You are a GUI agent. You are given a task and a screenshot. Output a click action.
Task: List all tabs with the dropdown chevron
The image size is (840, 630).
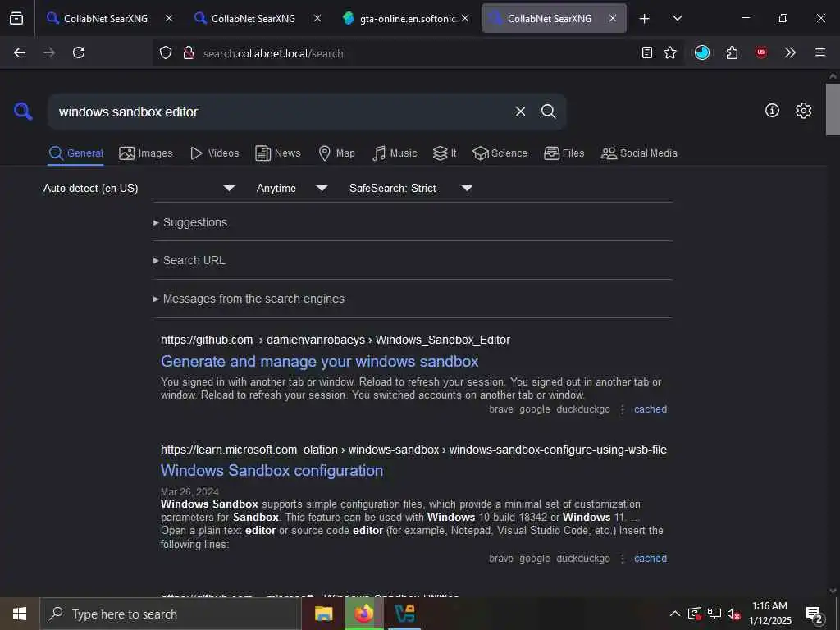[x=678, y=18]
